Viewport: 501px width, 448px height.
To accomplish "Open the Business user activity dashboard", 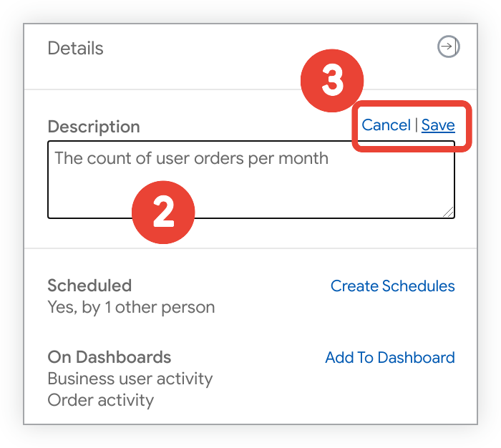I will click(130, 379).
